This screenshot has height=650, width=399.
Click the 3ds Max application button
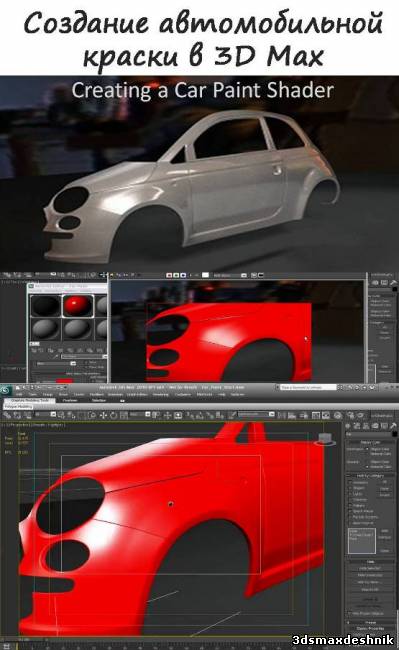[5, 390]
